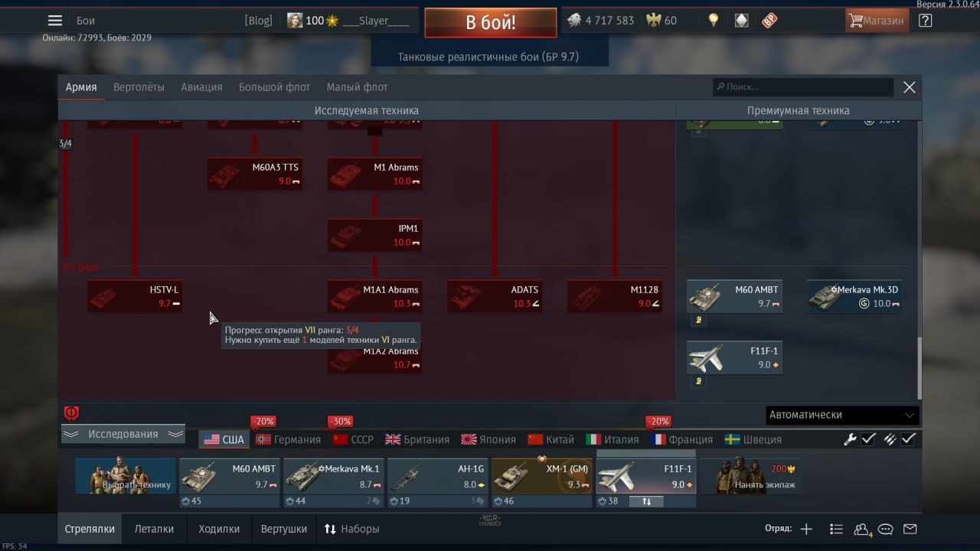980x551 pixels.
Task: Switch to the Большой флот tab
Action: tap(274, 87)
